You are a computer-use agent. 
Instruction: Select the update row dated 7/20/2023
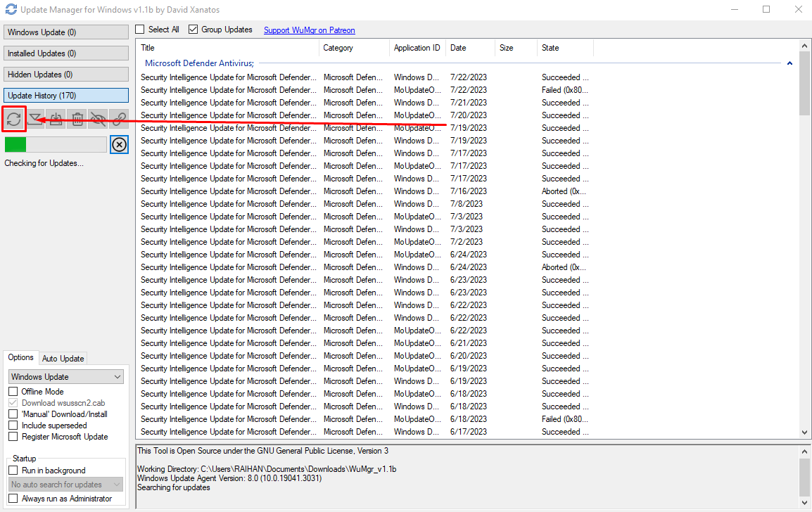pyautogui.click(x=364, y=115)
